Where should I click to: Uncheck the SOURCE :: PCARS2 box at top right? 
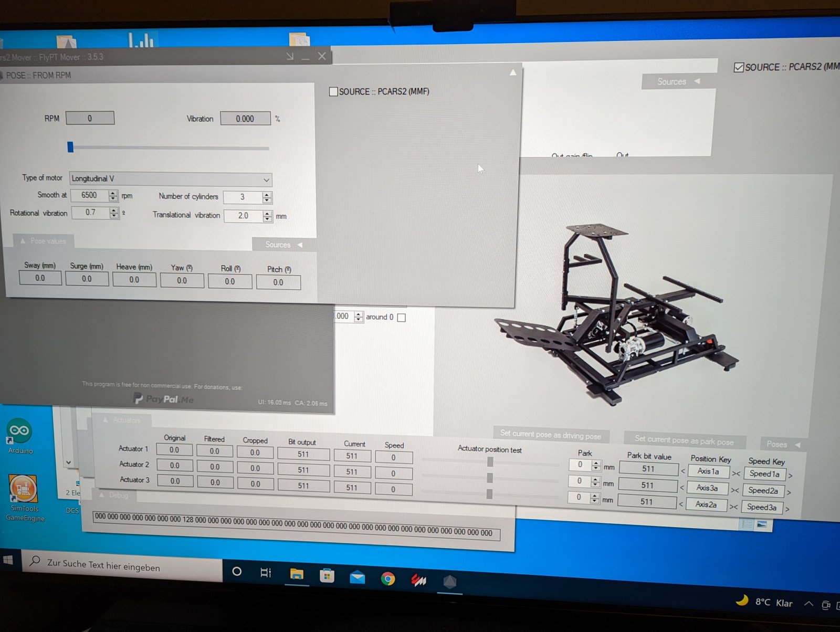(x=738, y=68)
